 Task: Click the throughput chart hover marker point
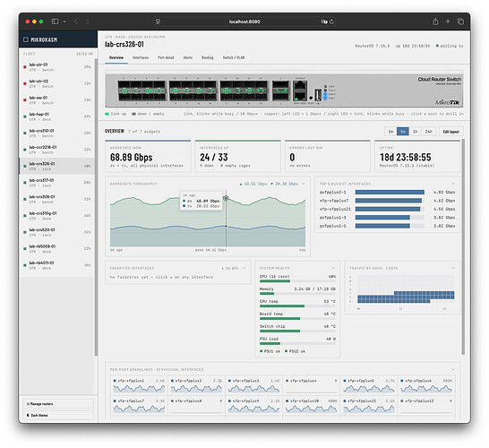[226, 198]
